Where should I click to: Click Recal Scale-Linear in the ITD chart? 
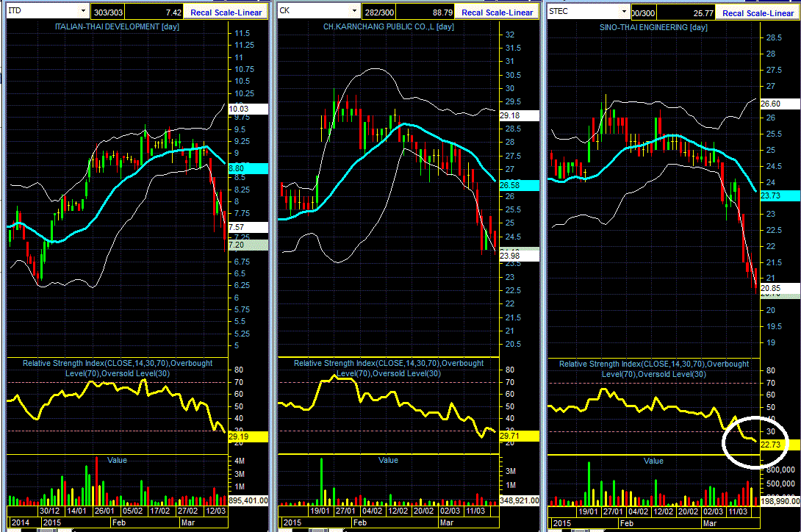coord(226,12)
